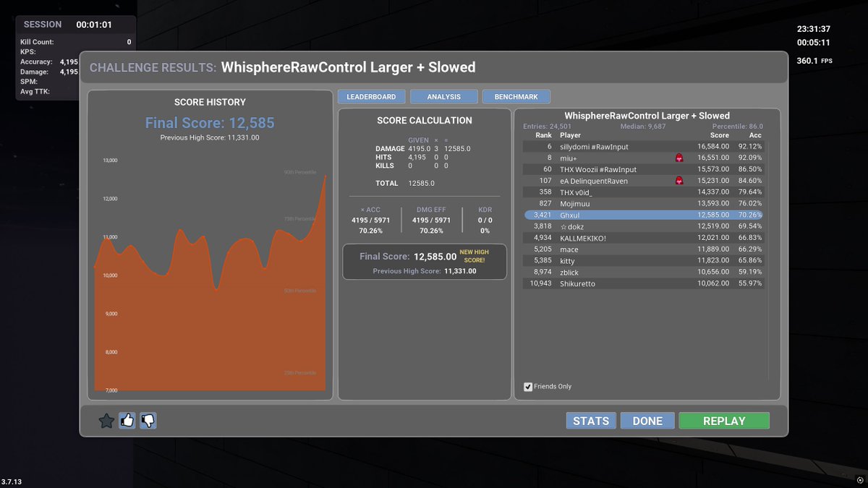Click the score history chart area
Screen dimensions: 868x488
click(x=210, y=275)
